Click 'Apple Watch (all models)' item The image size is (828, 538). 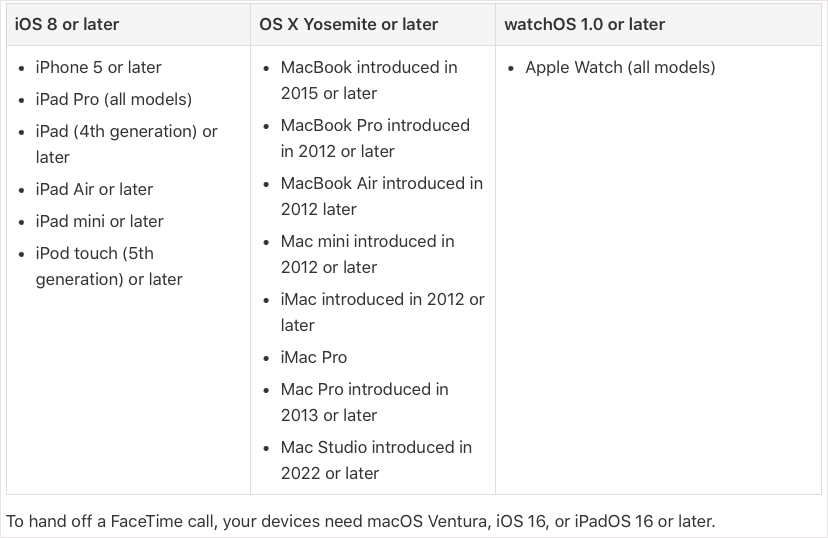coord(620,68)
